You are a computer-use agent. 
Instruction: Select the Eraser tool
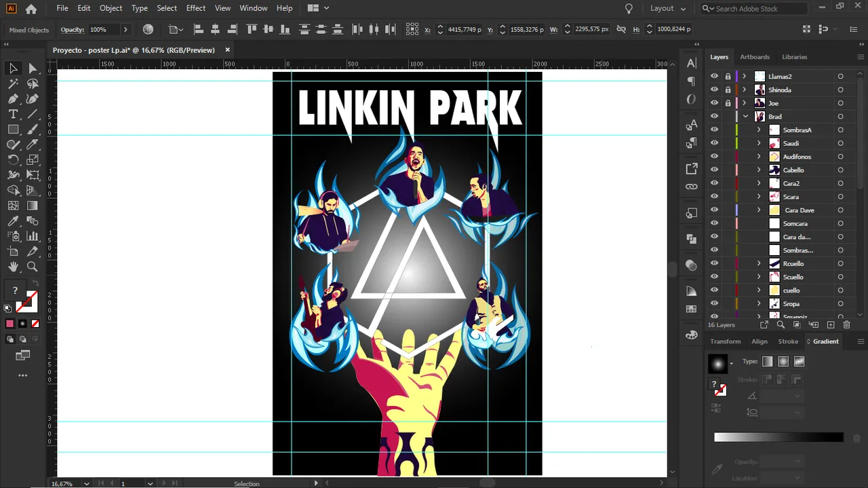(x=33, y=145)
